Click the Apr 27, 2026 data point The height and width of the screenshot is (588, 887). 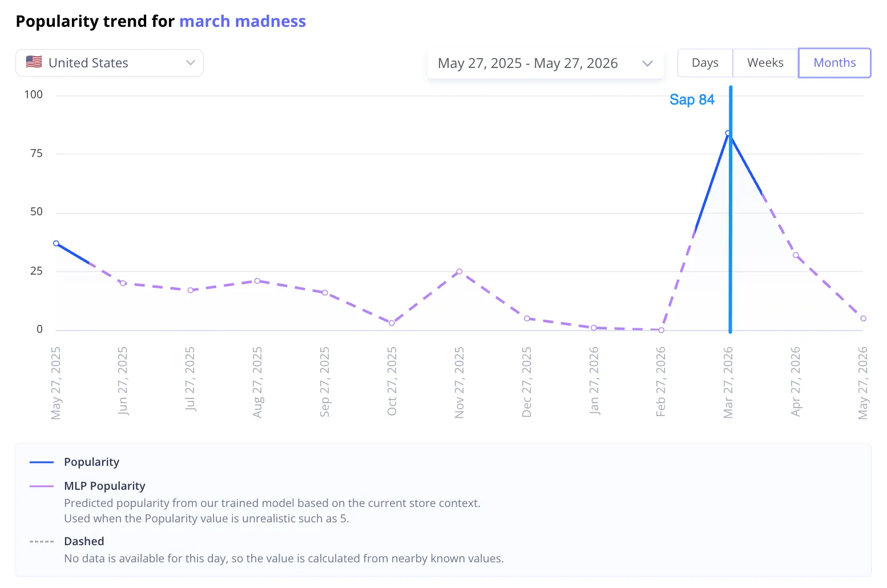tap(796, 255)
